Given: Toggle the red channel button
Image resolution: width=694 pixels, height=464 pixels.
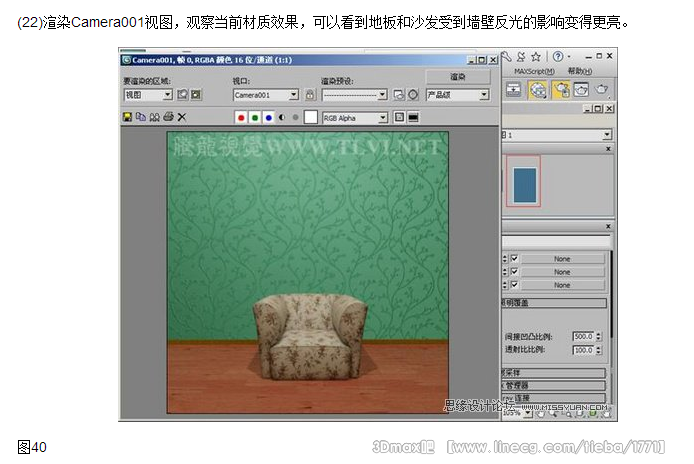Looking at the screenshot, I should 241,117.
